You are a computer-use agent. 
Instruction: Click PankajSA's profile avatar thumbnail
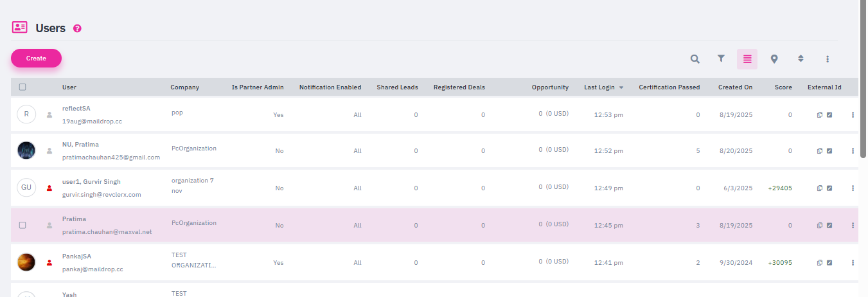[x=26, y=262]
